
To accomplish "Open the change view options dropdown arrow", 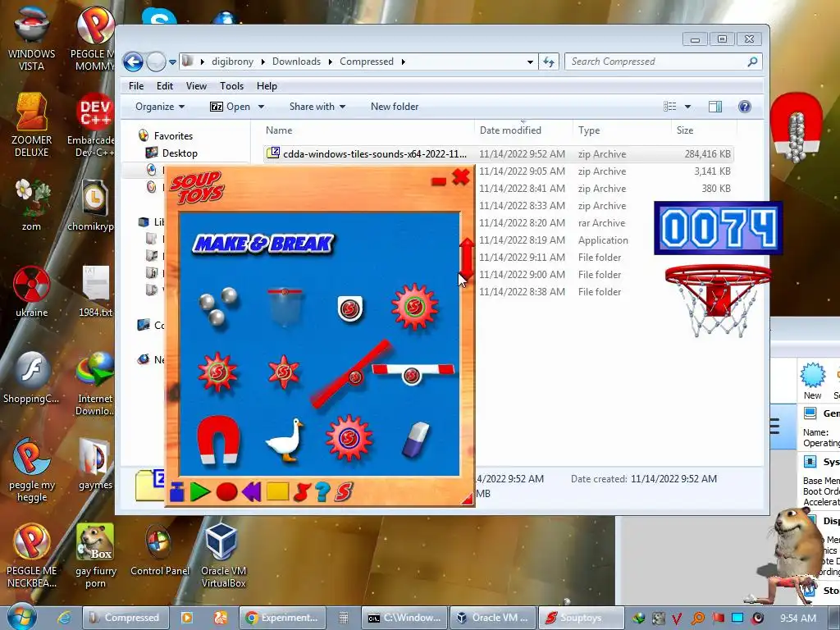I will (687, 107).
